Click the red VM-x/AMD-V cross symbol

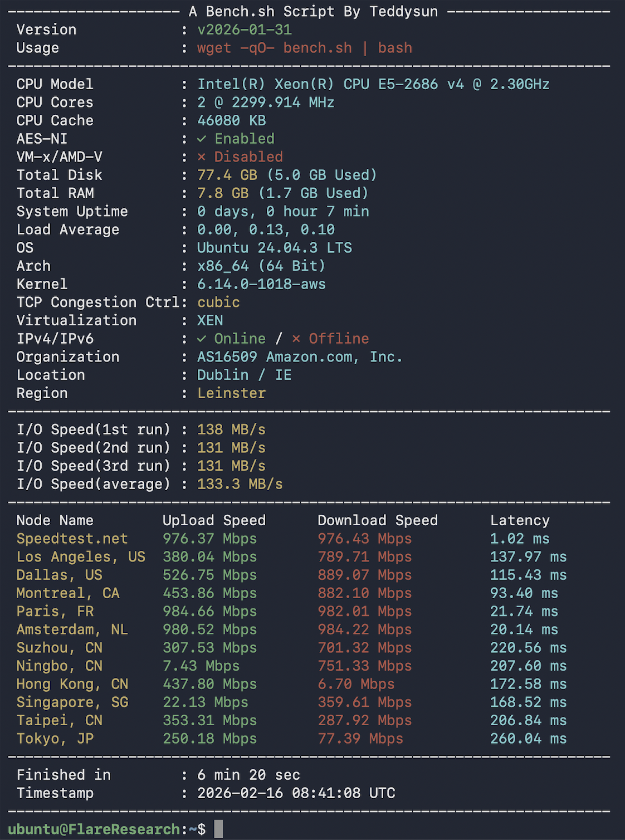tap(202, 157)
